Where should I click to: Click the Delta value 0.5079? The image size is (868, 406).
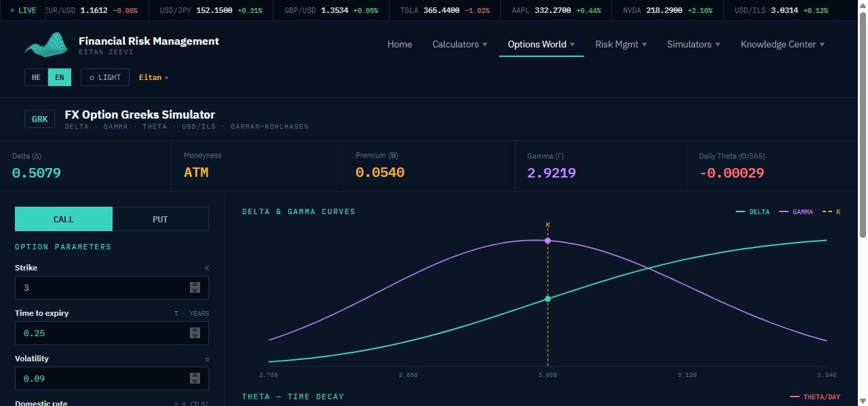coord(37,173)
